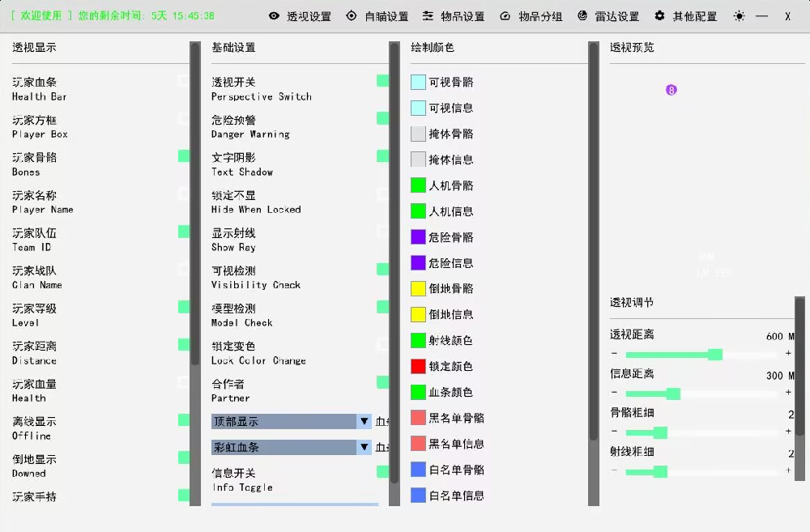Enable the 玩家血量 Health toggle

(184, 382)
